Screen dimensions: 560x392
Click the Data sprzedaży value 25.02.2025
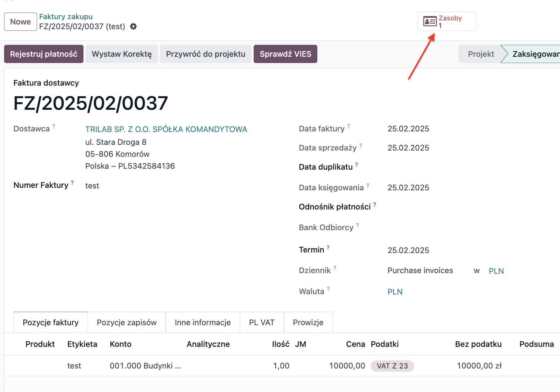click(408, 148)
